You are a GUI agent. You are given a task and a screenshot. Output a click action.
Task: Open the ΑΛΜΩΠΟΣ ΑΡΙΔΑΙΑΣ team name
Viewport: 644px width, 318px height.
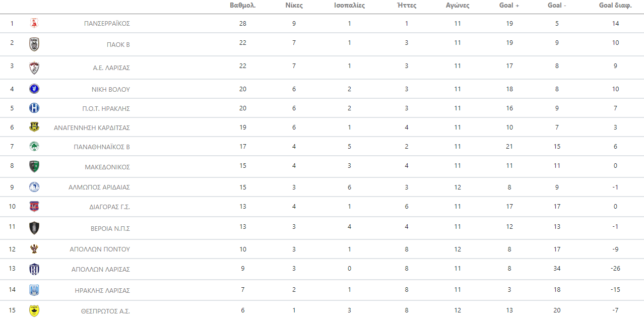[x=99, y=187]
